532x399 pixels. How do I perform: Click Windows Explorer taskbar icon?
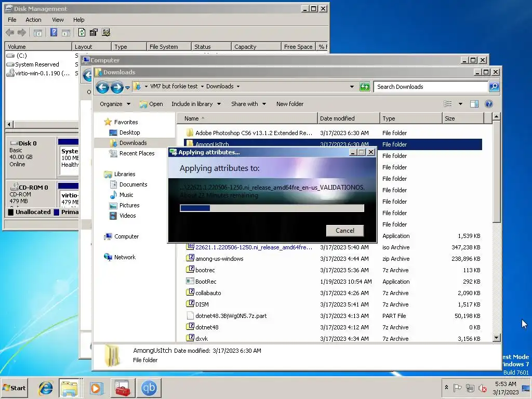tap(70, 388)
